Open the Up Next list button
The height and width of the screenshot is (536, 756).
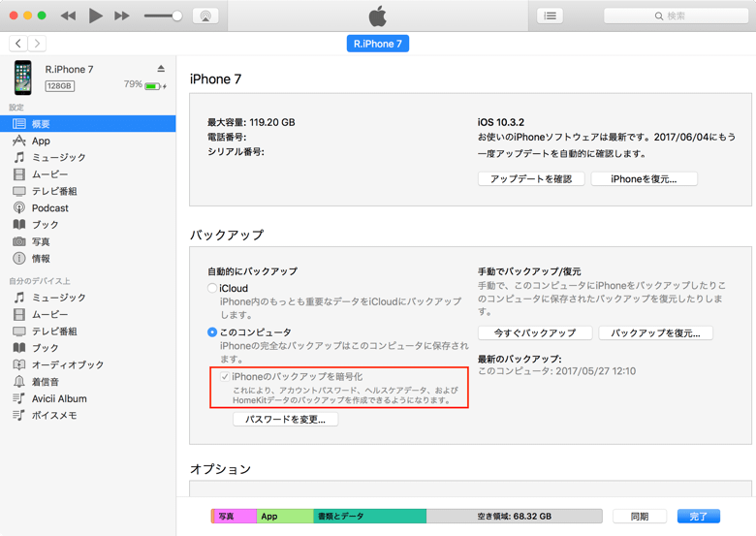point(550,16)
